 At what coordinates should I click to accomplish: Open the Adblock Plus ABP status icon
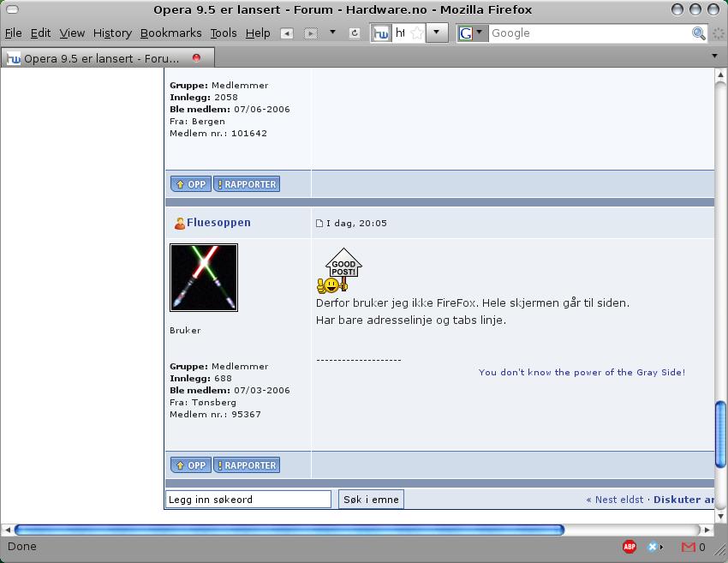630,547
